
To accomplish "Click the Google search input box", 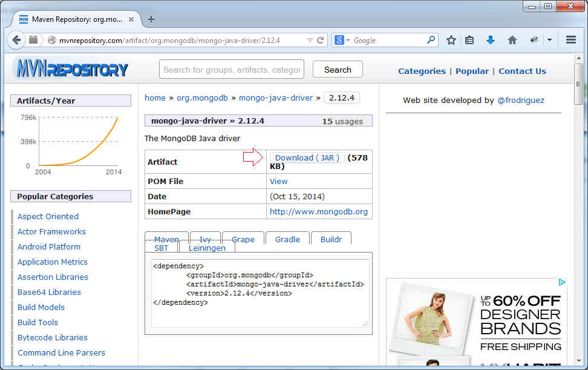I will click(388, 40).
